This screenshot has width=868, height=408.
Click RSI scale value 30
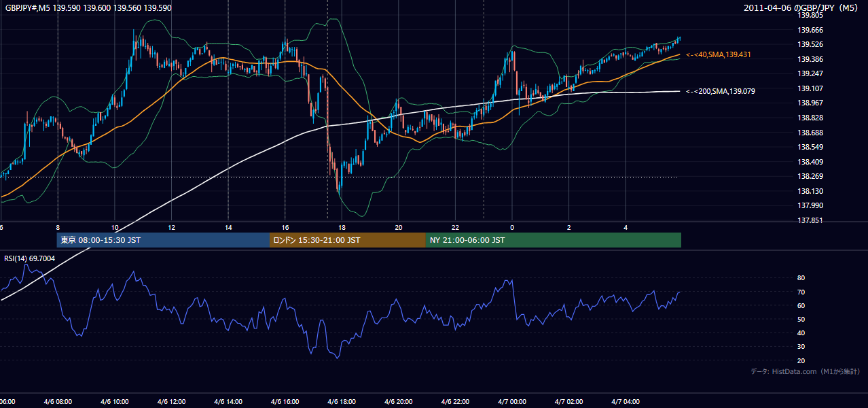click(801, 347)
